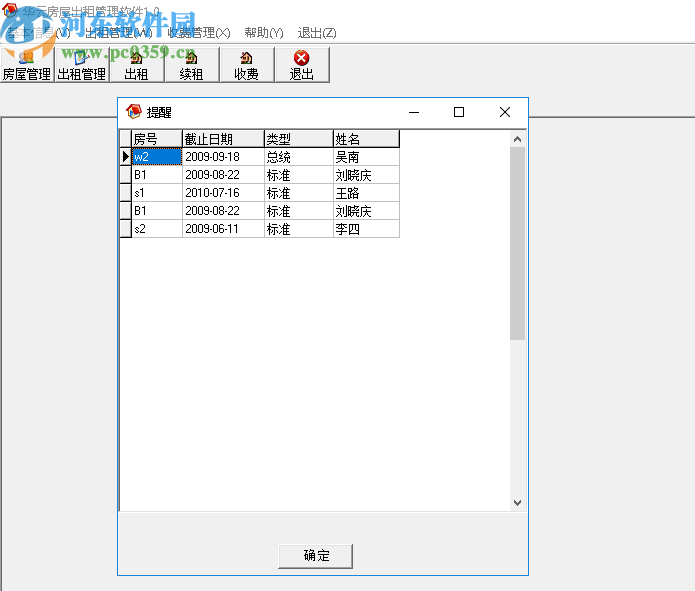Click the scrollbar up arrow

click(517, 139)
